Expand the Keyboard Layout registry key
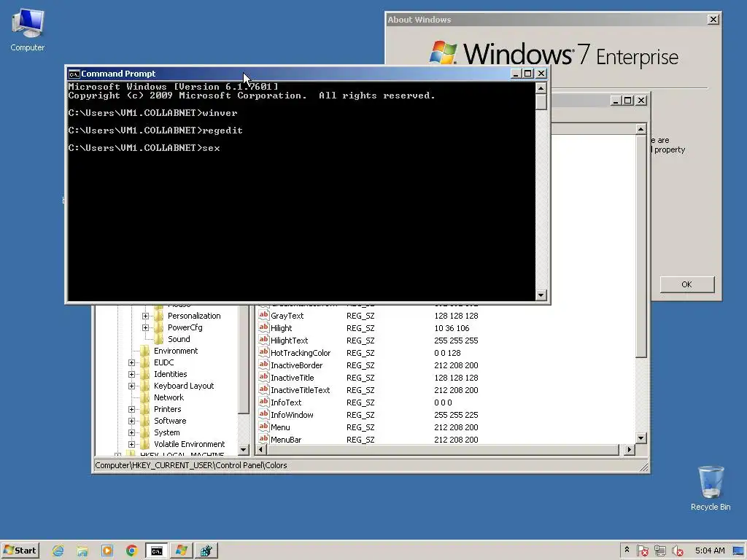747x560 pixels. pyautogui.click(x=131, y=386)
